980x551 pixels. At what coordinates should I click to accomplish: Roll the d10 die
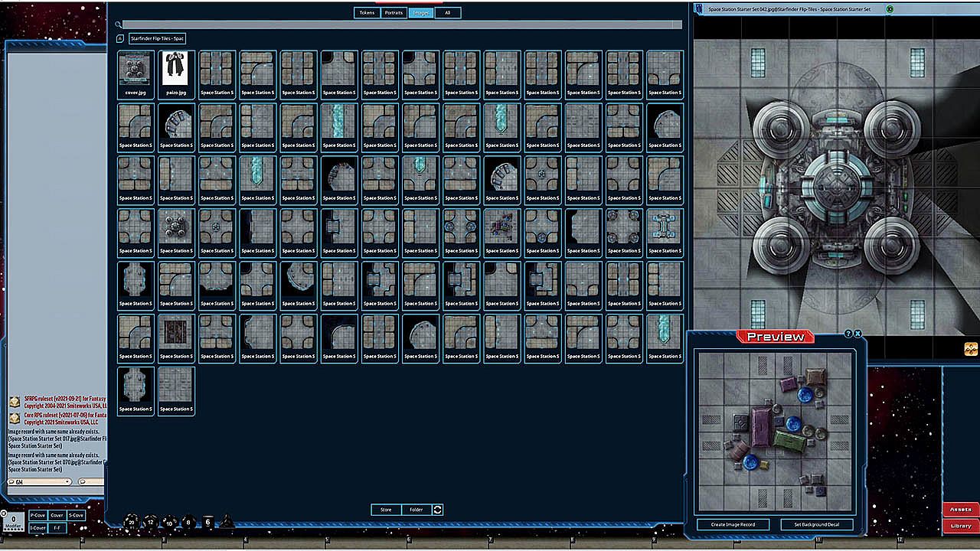point(169,523)
